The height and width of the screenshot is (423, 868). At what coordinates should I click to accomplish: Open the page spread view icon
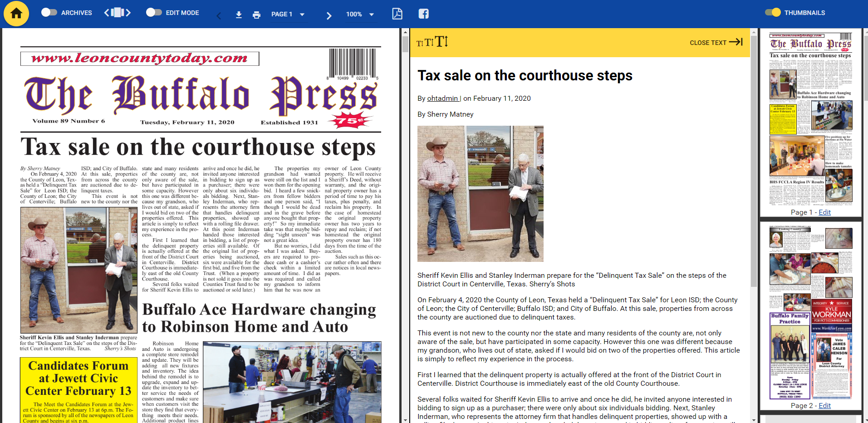pyautogui.click(x=118, y=13)
